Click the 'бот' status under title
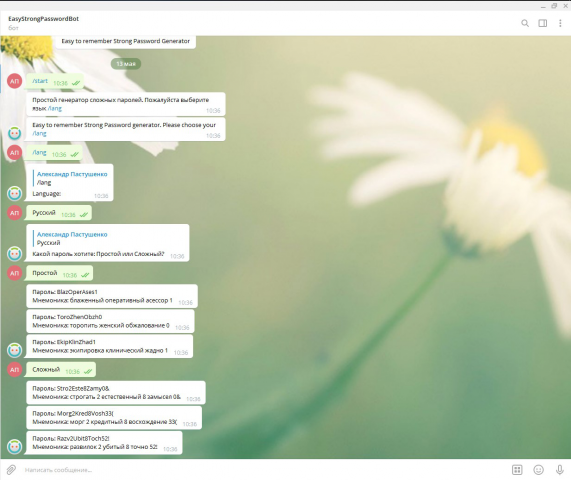 click(13, 28)
